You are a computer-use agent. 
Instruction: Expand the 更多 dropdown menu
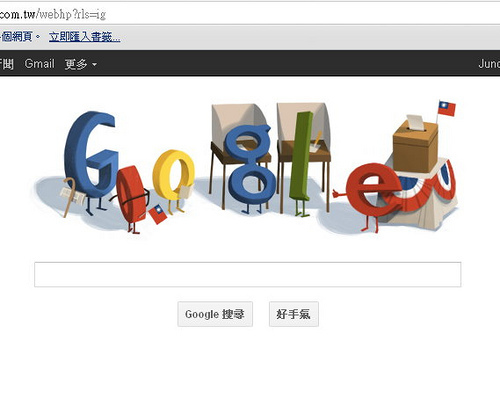[80, 64]
